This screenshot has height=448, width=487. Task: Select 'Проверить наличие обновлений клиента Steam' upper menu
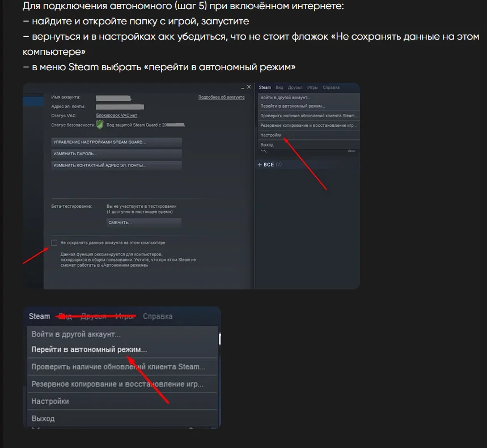click(309, 116)
